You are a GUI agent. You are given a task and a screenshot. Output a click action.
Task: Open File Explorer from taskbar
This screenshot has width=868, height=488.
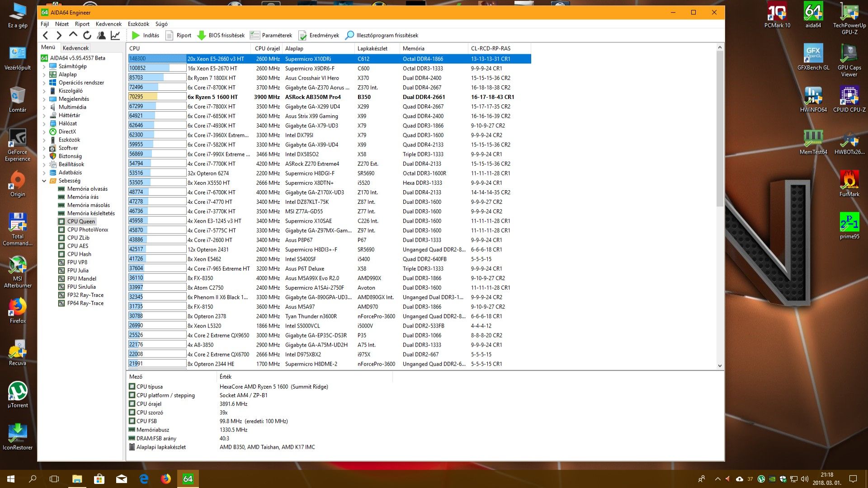(x=77, y=479)
